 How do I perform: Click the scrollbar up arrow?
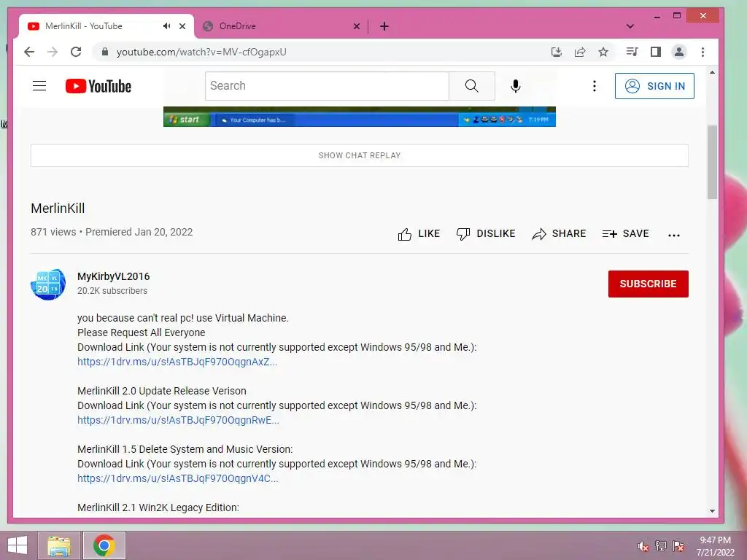coord(712,72)
